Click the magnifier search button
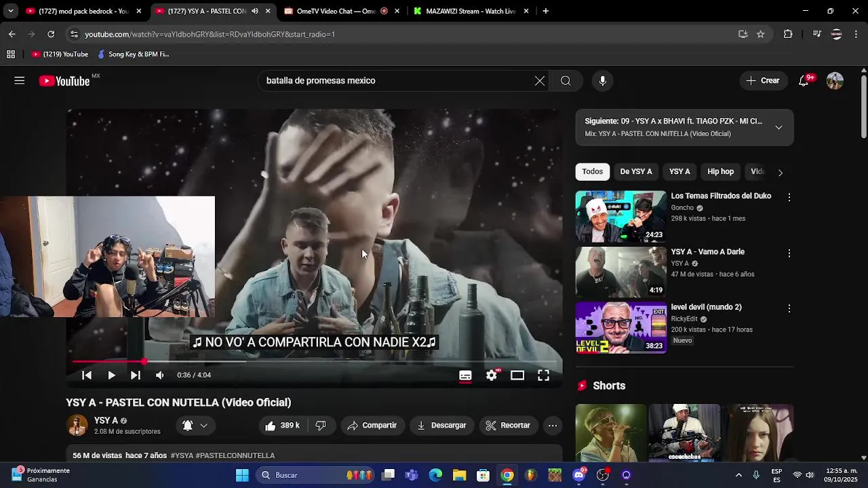Viewport: 868px width, 488px height. pyautogui.click(x=566, y=81)
